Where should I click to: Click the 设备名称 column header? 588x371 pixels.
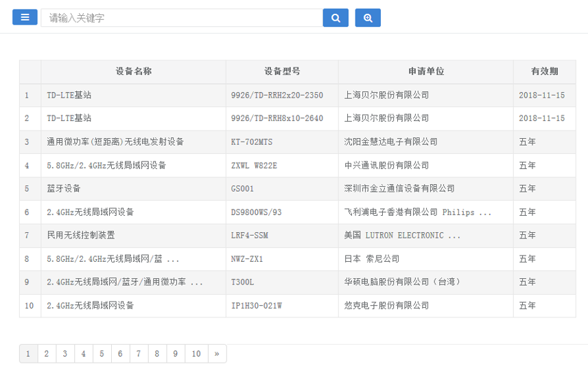tap(133, 71)
